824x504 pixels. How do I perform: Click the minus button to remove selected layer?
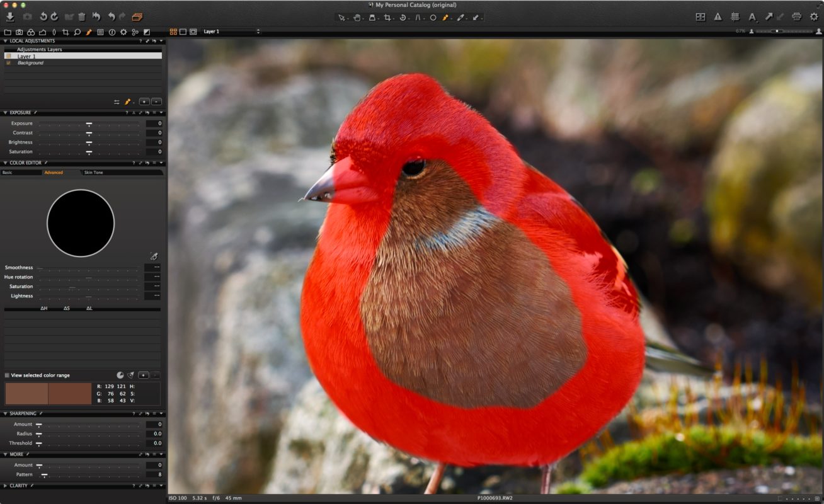point(155,101)
